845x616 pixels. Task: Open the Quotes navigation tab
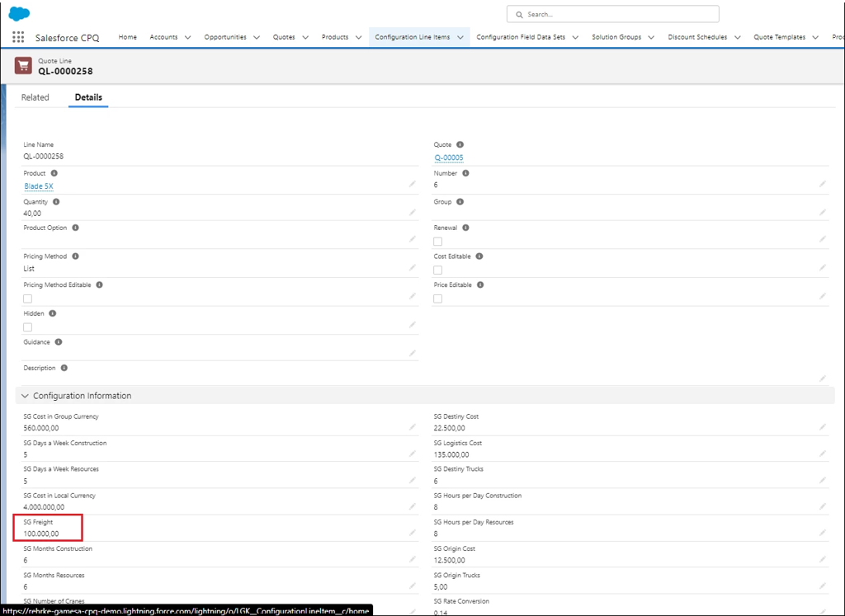[x=284, y=37]
